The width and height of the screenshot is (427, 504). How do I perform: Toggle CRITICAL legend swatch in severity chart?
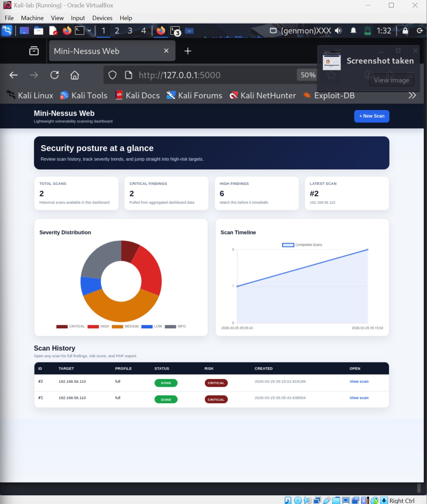[x=62, y=327]
